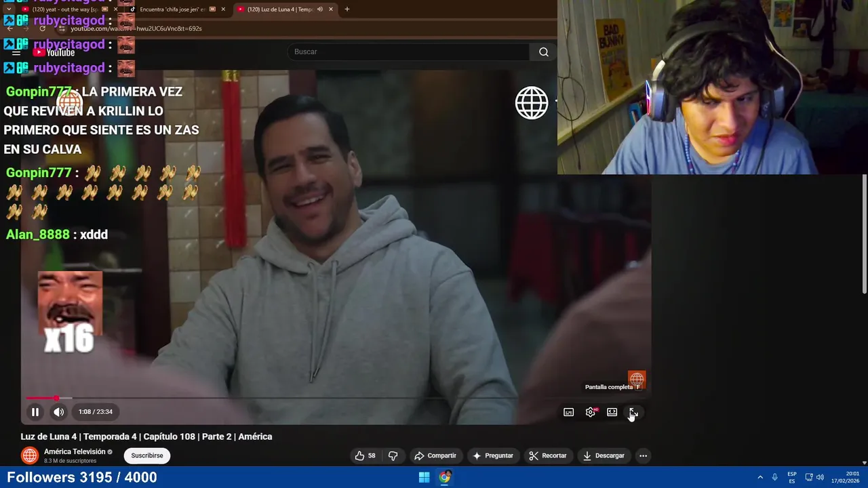The height and width of the screenshot is (488, 868).
Task: Reload the page
Action: (x=43, y=28)
